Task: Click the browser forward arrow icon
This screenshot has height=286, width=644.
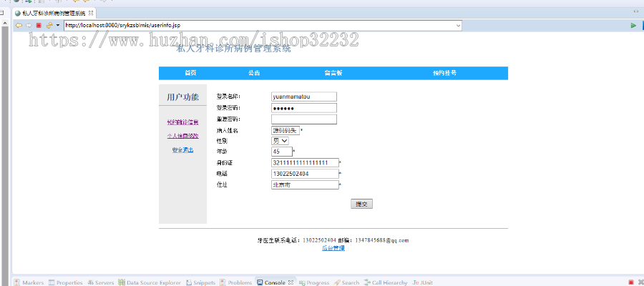Action: click(x=29, y=25)
